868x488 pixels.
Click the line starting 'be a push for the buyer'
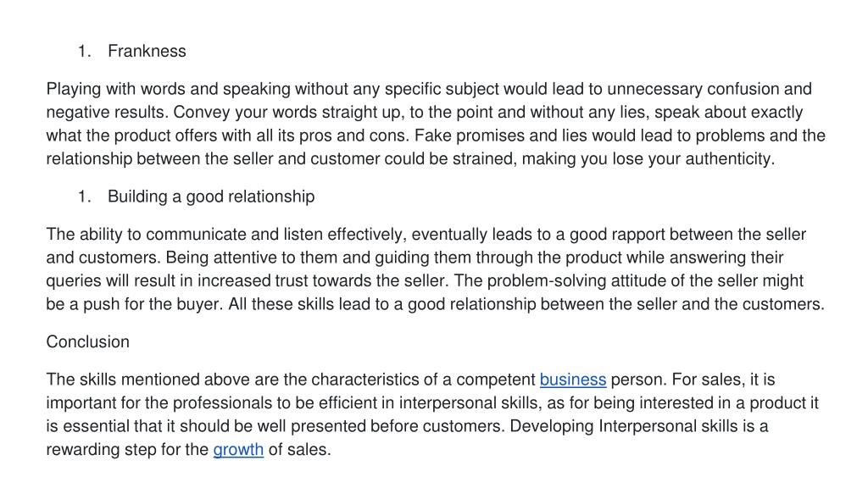pos(436,304)
